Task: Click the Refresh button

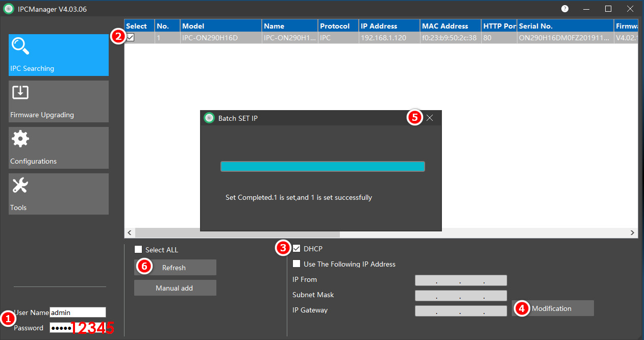Action: coord(175,268)
